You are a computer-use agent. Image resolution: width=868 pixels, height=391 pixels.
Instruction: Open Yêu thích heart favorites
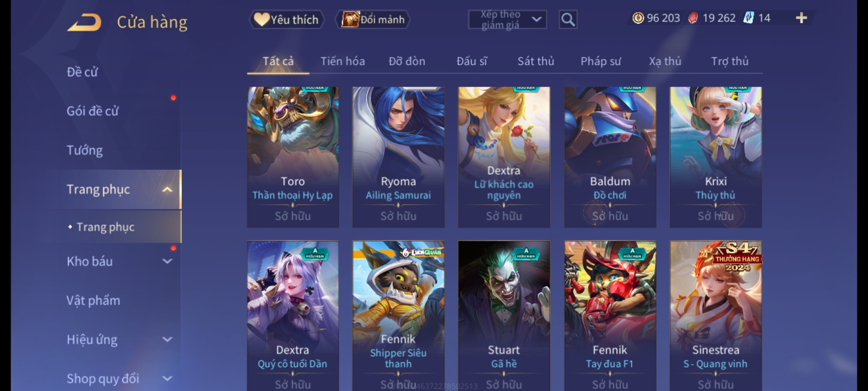(x=286, y=20)
